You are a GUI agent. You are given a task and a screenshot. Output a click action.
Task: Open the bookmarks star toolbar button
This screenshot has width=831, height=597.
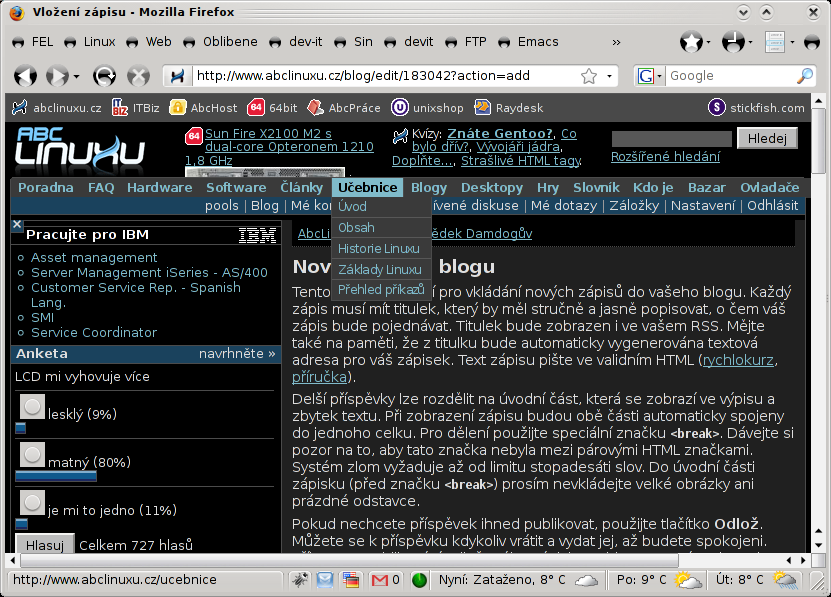click(691, 42)
